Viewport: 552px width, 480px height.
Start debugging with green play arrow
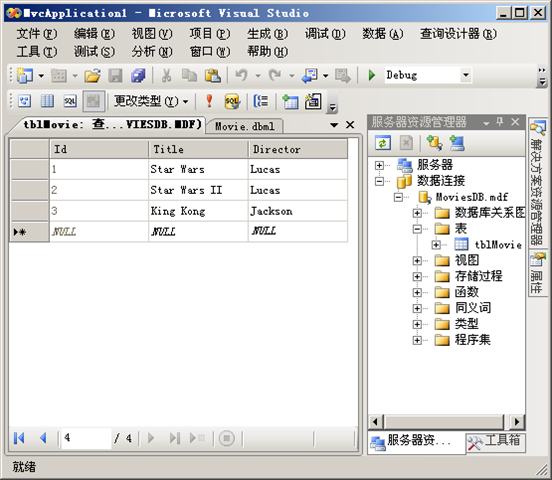click(x=371, y=75)
